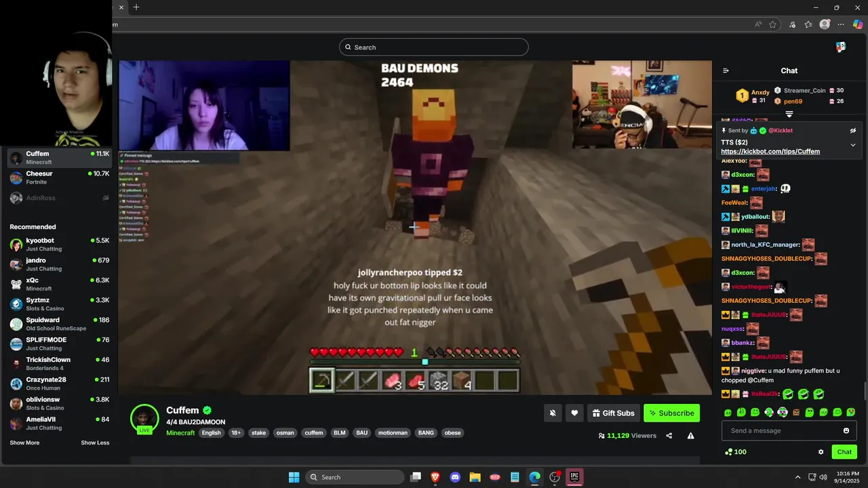
Task: Open Cuffem channel in the sidebar
Action: pos(59,158)
